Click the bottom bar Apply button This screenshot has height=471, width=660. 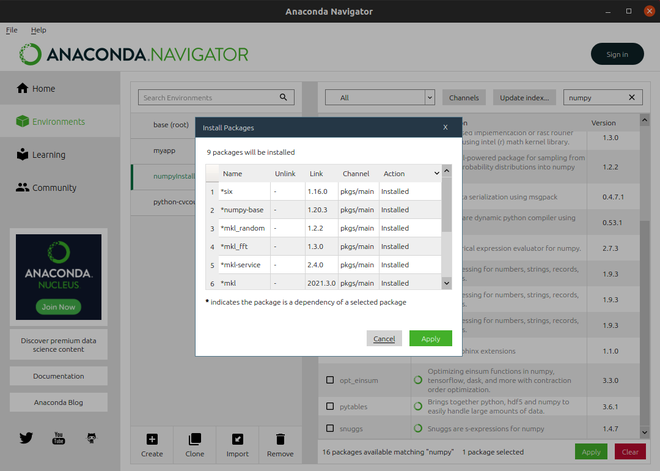(x=591, y=452)
